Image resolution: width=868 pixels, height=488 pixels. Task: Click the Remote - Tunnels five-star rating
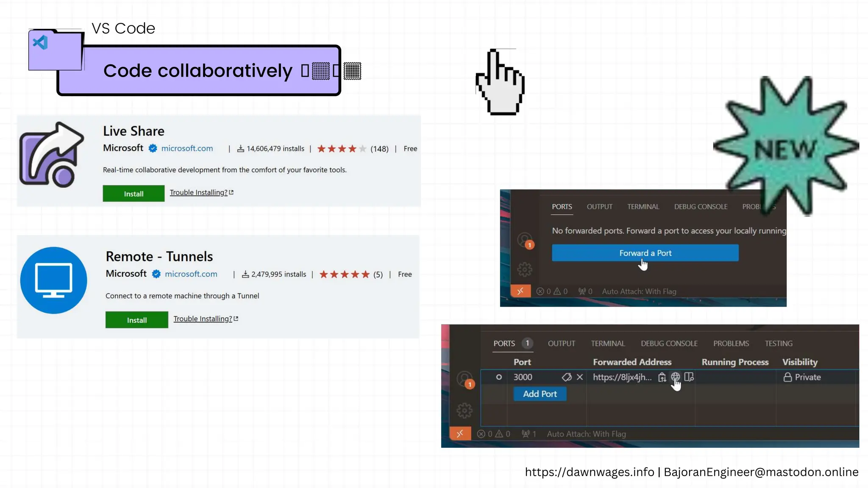tap(345, 274)
